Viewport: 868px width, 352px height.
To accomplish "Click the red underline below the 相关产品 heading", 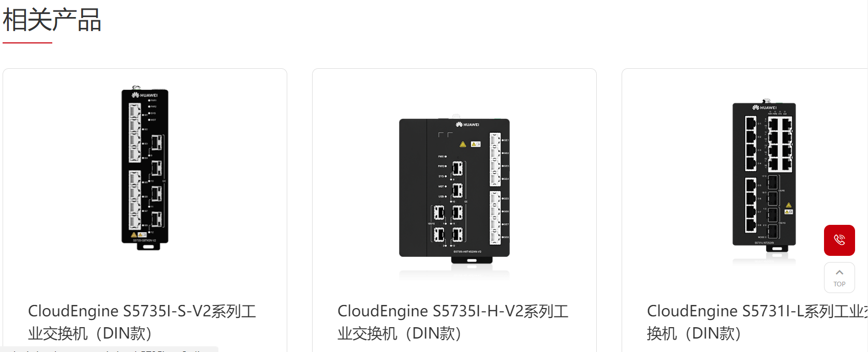I will 27,43.
